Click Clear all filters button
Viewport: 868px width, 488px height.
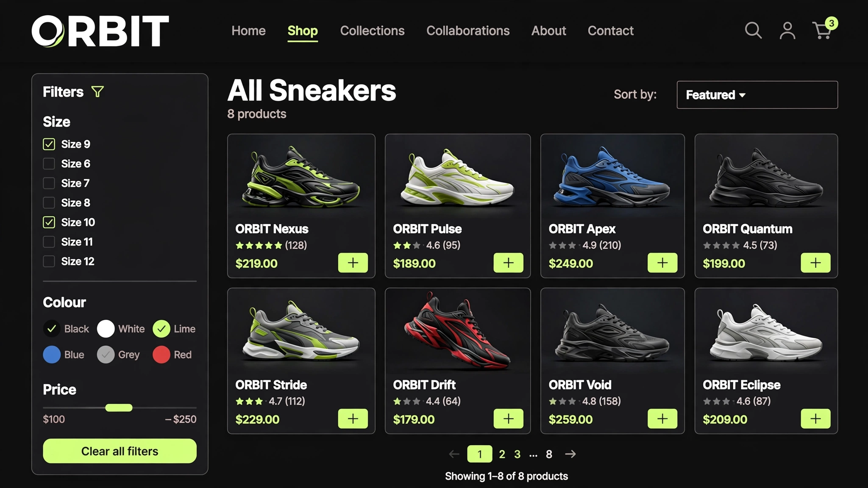(120, 451)
